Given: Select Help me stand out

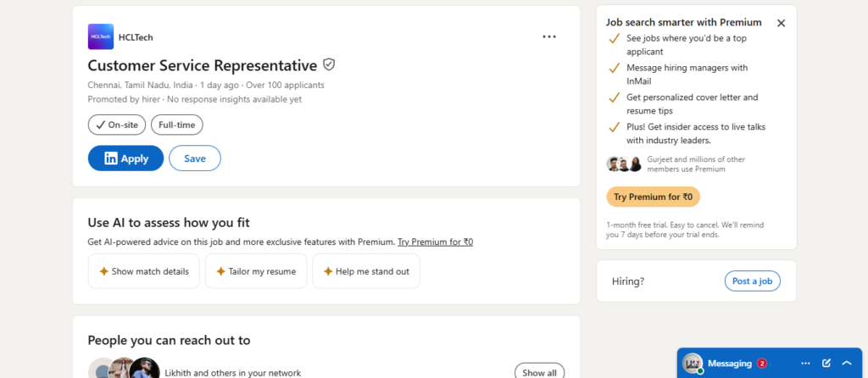Looking at the screenshot, I should point(366,271).
